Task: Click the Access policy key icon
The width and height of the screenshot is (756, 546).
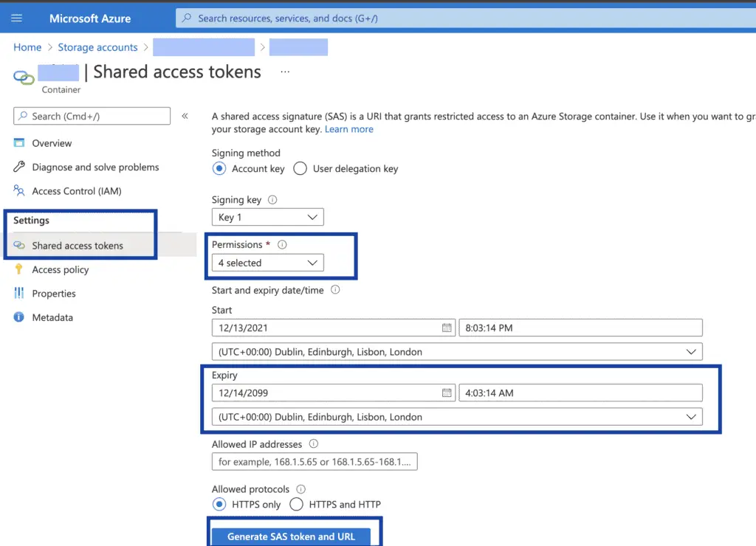Action: 18,269
